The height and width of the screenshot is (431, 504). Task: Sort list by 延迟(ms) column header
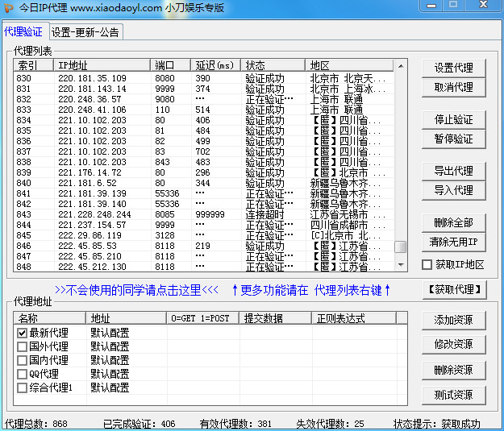(x=215, y=65)
